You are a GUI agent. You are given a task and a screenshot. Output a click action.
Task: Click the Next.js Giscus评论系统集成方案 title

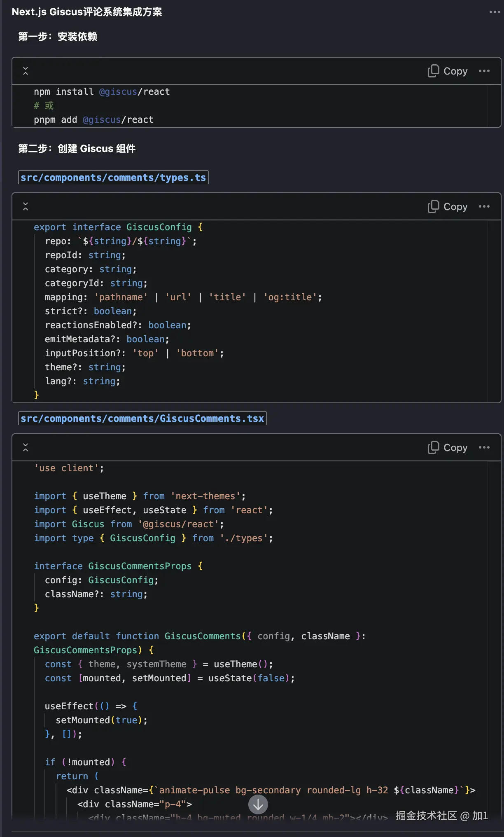87,12
